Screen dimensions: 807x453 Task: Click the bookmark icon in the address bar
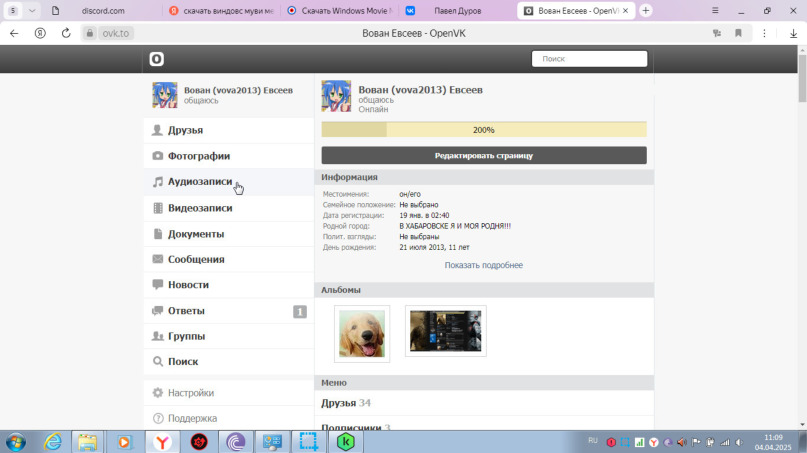(x=738, y=33)
